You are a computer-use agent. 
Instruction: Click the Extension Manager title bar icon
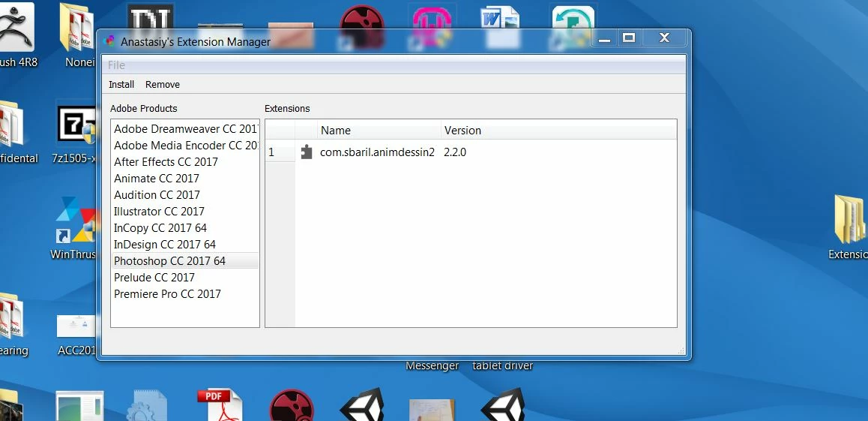point(109,41)
